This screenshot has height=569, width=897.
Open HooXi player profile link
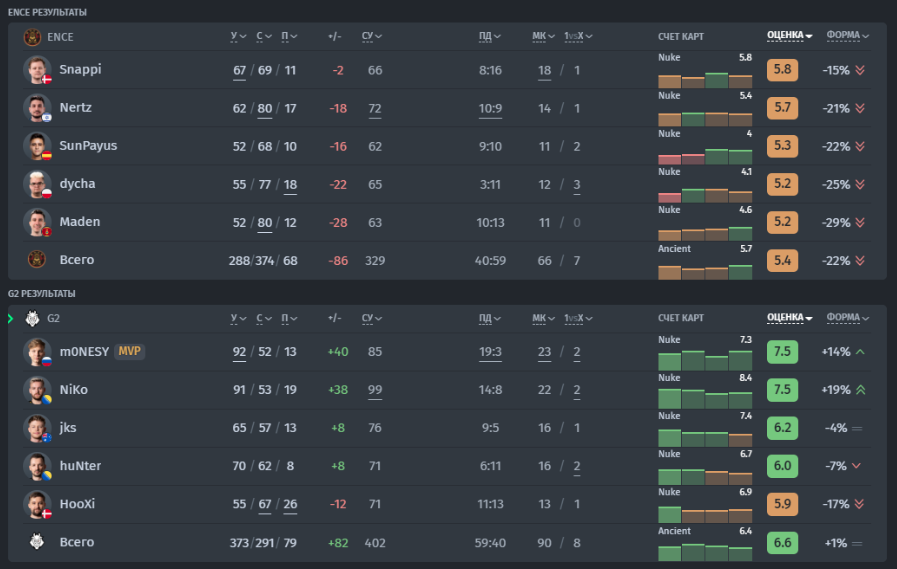[x=77, y=504]
